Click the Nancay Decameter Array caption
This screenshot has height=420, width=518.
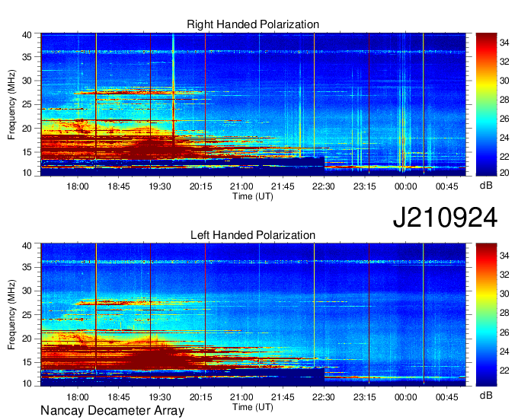112,411
